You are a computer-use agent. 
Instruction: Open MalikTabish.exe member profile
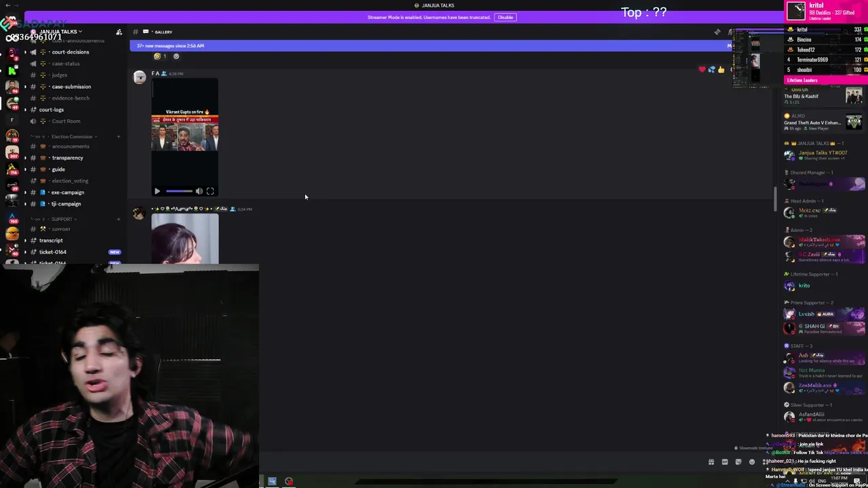tap(823, 241)
